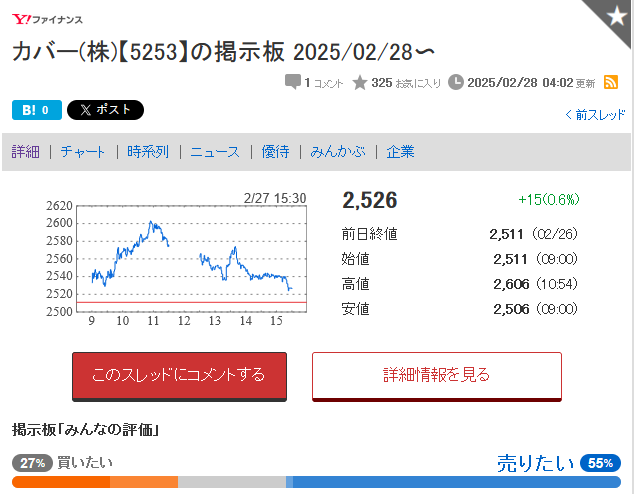Go to 前スレッド previous thread
The image size is (634, 494).
595,115
